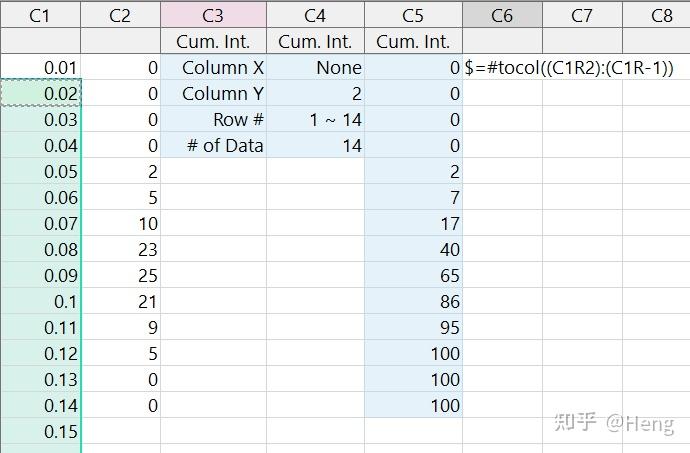
Task: Select the 'Row #' label cell
Action: [x=213, y=120]
